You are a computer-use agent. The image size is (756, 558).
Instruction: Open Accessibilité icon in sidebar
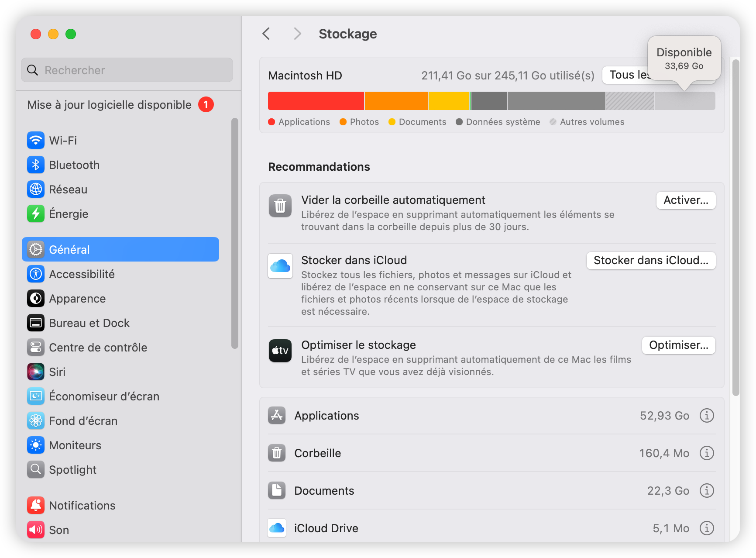pyautogui.click(x=36, y=274)
